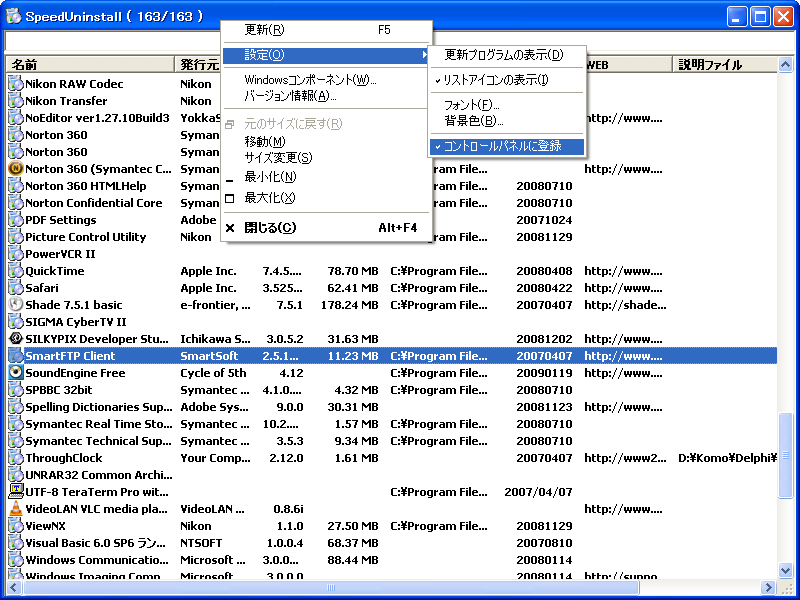Click the SmartFTP Client row icon
Screen dimensions: 800x600
16,356
